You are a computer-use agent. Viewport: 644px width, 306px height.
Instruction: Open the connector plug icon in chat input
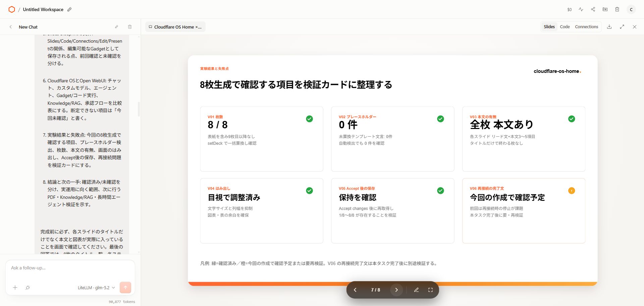pyautogui.click(x=28, y=288)
